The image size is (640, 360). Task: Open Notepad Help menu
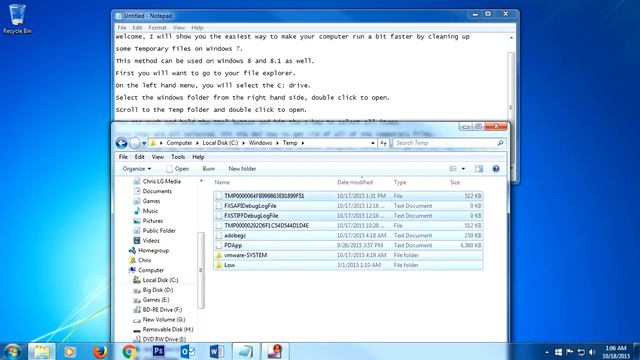pyautogui.click(x=197, y=28)
